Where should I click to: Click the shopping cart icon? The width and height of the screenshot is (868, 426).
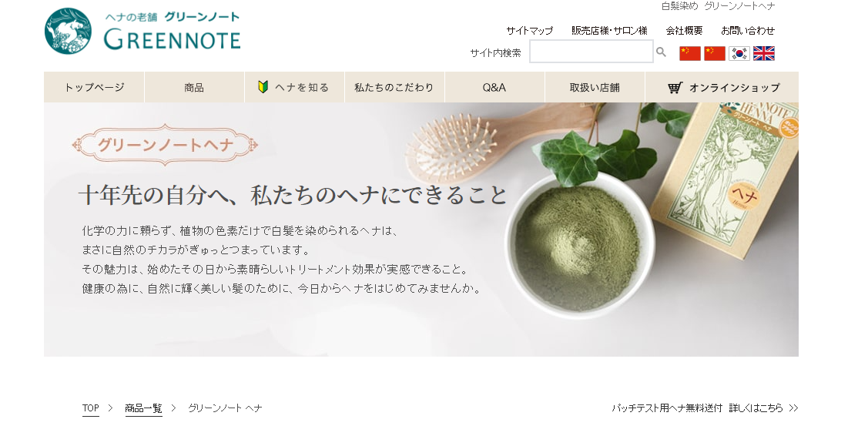(675, 88)
